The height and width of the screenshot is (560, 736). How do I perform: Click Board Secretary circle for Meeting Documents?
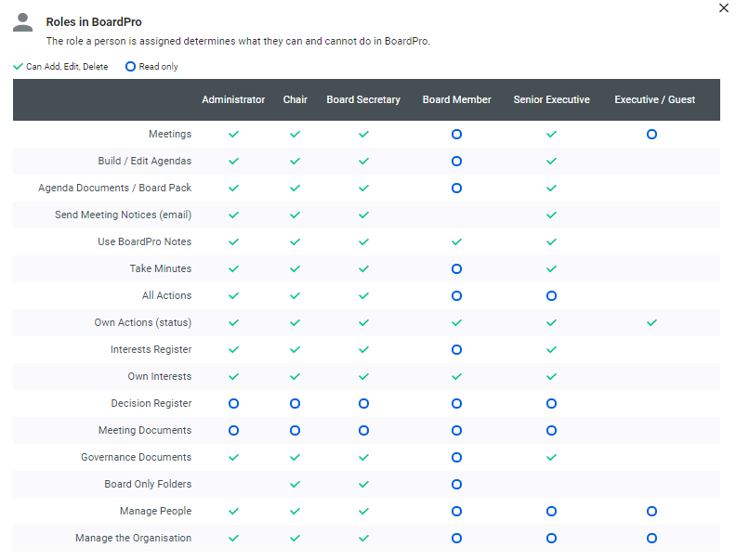[363, 431]
